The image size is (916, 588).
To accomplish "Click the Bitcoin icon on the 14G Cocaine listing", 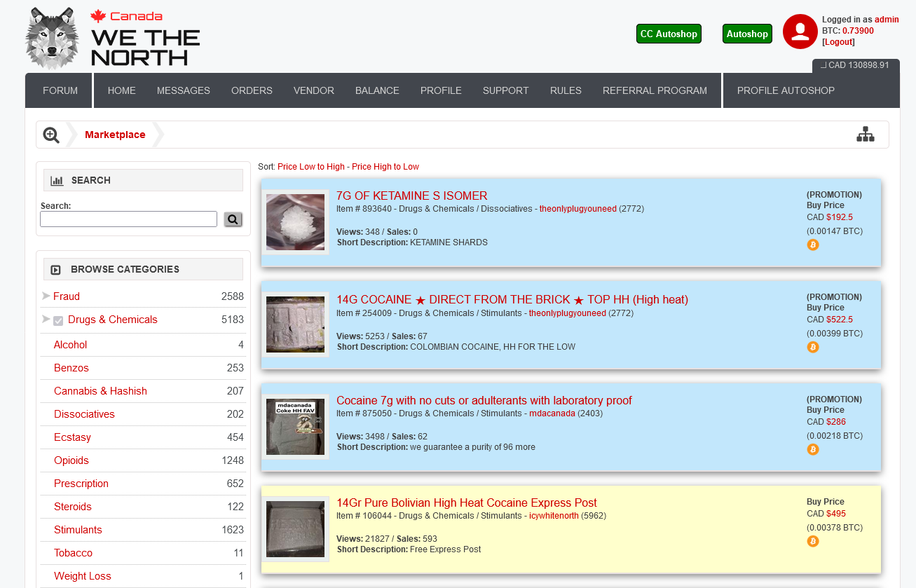I will (x=813, y=347).
